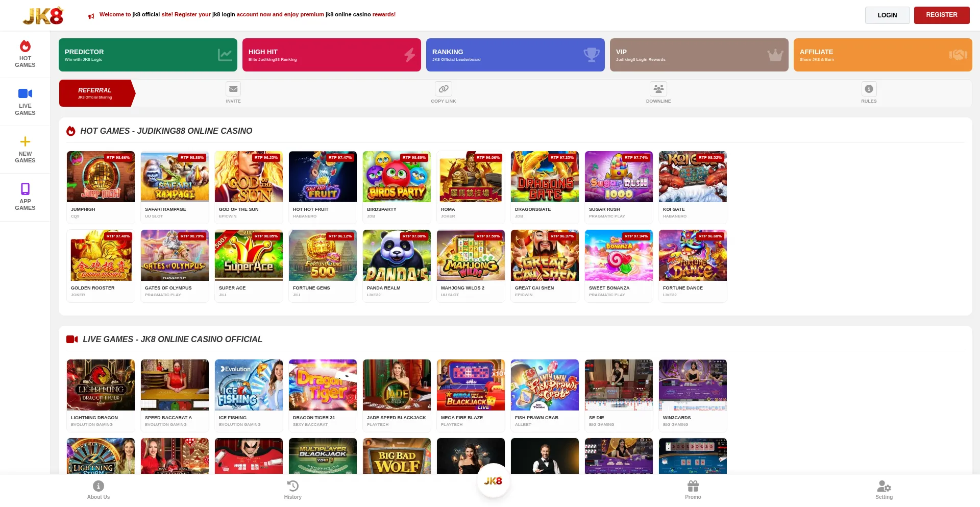Click the JK8 round logo in bottom bar
Viewport: 980px width, 507px height.
(493, 481)
